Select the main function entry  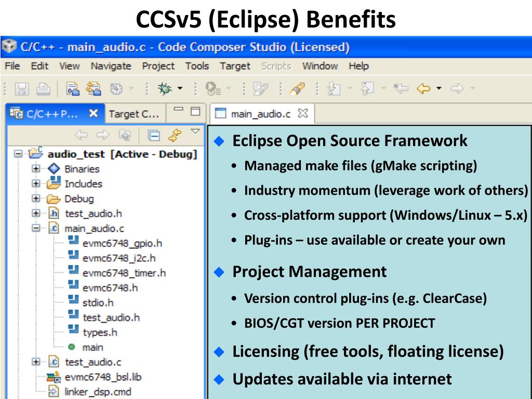click(x=92, y=348)
